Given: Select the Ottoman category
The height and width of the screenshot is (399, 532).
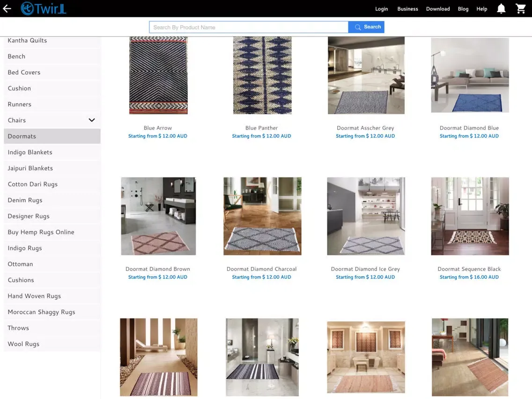Looking at the screenshot, I should coord(52,264).
